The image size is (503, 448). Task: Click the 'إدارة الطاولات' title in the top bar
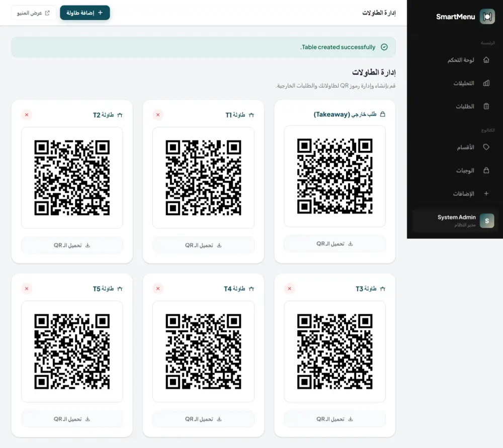[x=379, y=13]
